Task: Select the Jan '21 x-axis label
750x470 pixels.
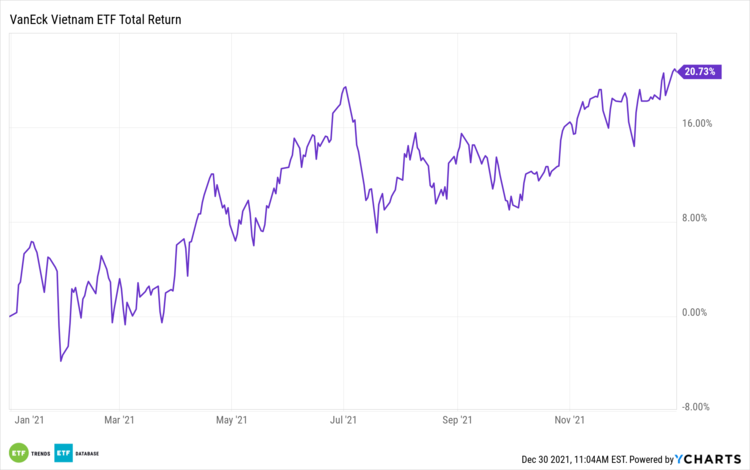Action: pos(28,421)
